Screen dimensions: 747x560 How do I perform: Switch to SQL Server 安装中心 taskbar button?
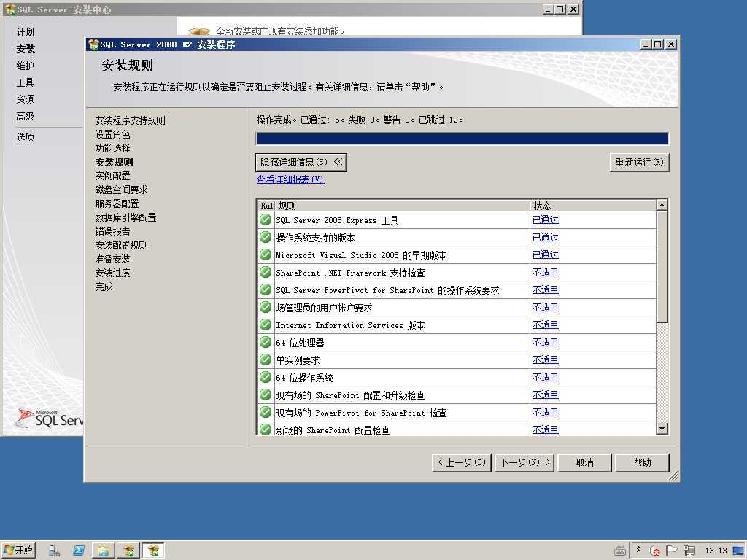tap(128, 551)
